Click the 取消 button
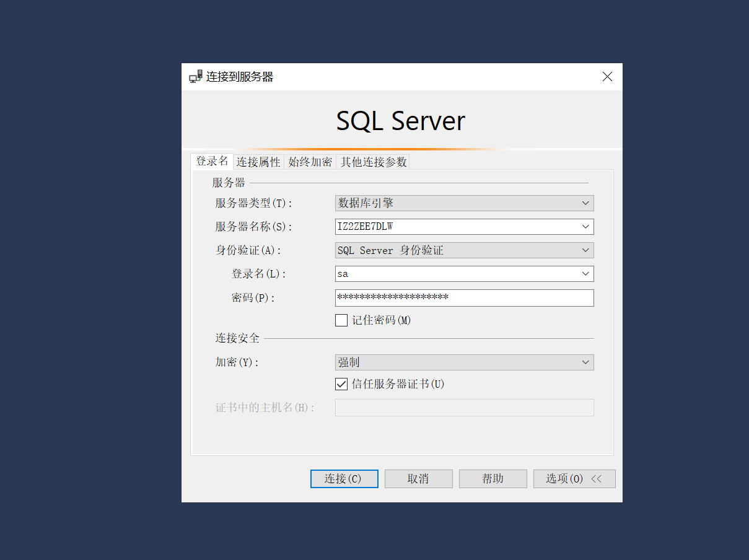Viewport: 749px width, 560px height. (418, 479)
